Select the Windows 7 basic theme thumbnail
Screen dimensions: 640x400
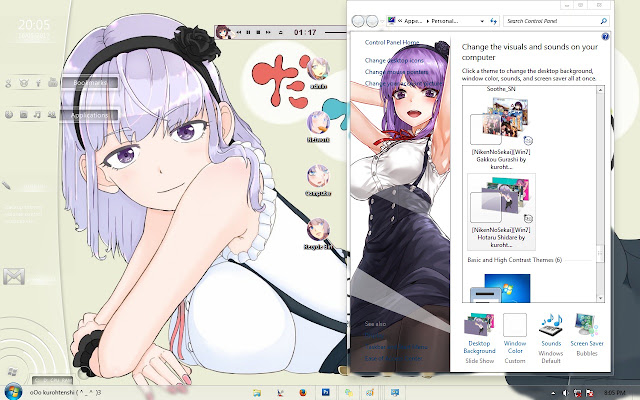[x=501, y=288]
